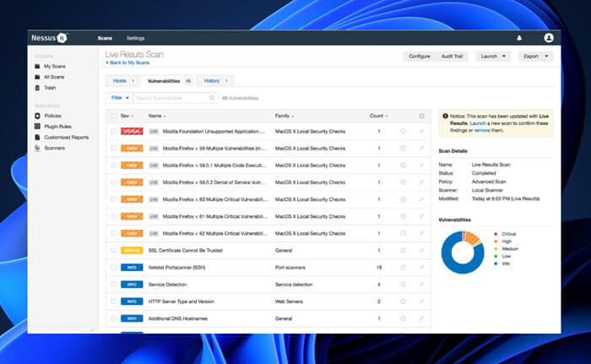This screenshot has height=364, width=591.
Task: Open the user account icon
Action: pos(549,38)
